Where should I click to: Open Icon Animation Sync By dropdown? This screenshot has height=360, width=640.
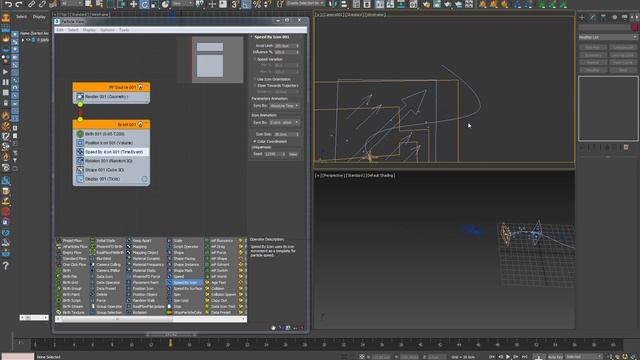284,122
